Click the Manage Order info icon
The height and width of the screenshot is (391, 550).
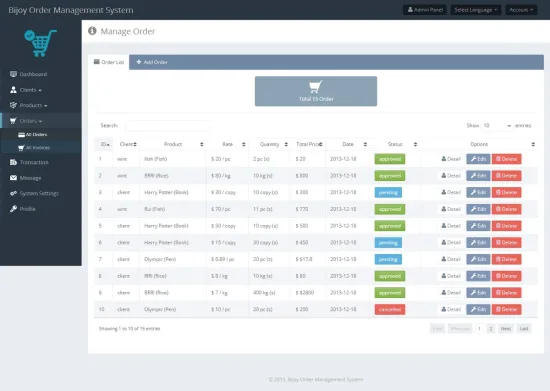click(x=92, y=31)
